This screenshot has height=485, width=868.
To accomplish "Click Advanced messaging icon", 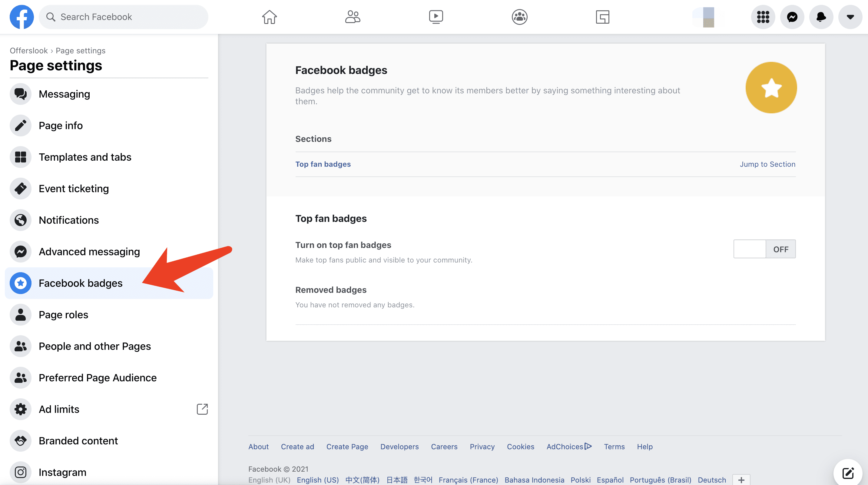I will (x=21, y=251).
